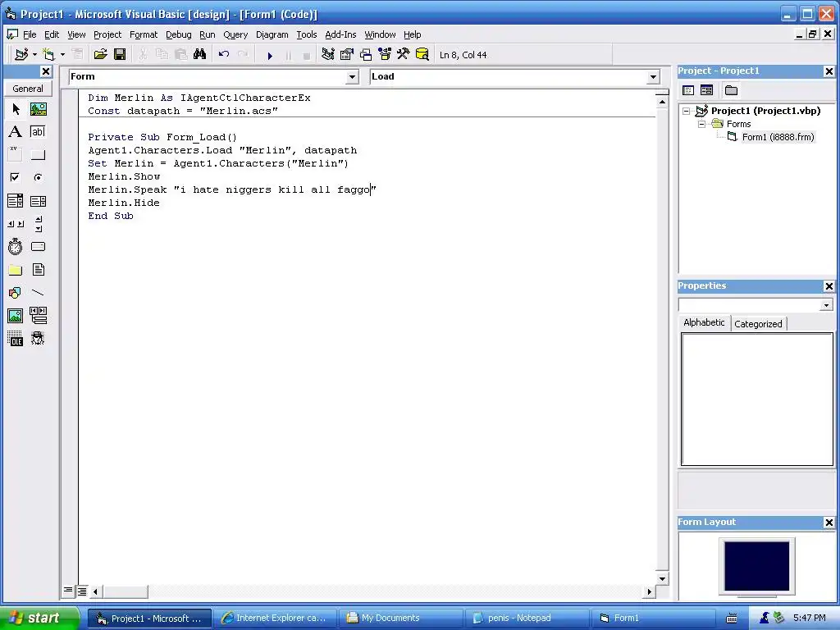The width and height of the screenshot is (840, 630).
Task: Select the DriveListBox control in the toolbox
Action: [x=38, y=246]
